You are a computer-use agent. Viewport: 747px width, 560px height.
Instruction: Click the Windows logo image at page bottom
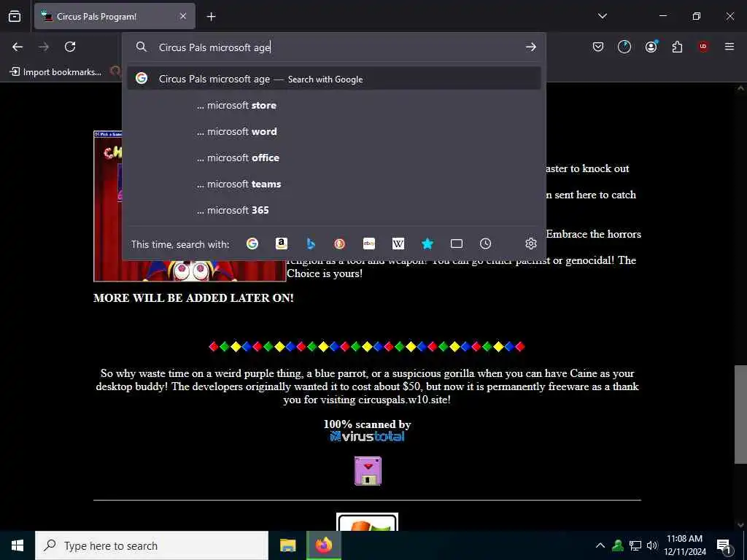tap(368, 522)
